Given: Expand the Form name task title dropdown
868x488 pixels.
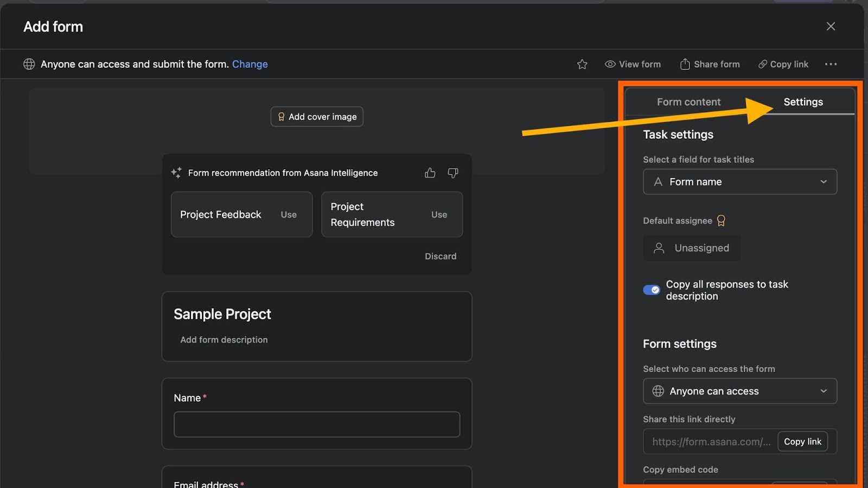Looking at the screenshot, I should tap(740, 182).
